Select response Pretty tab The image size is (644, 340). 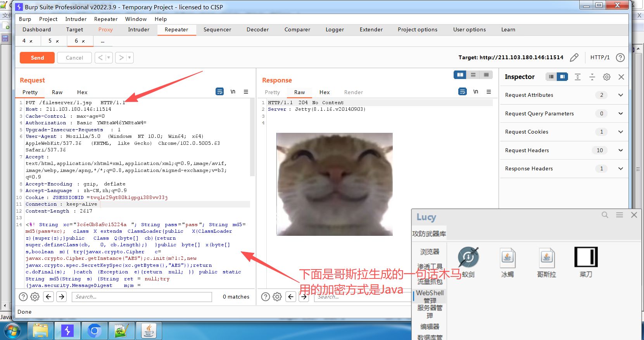click(272, 92)
